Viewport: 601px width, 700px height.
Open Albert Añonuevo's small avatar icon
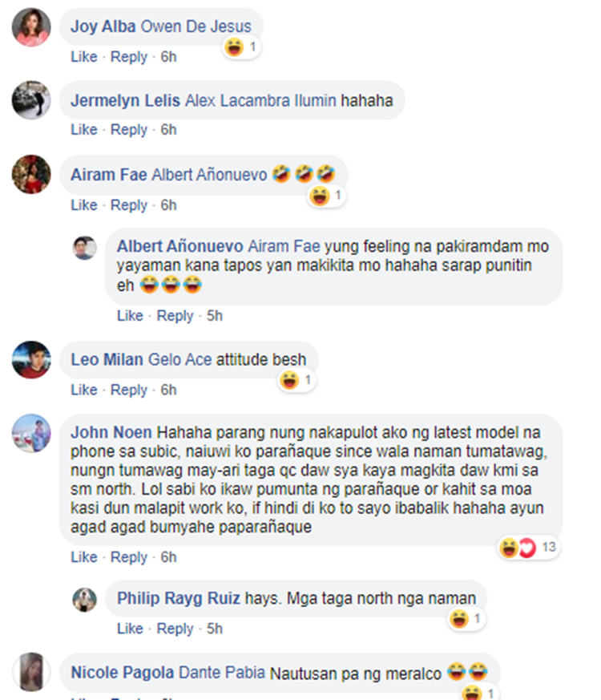pos(85,249)
